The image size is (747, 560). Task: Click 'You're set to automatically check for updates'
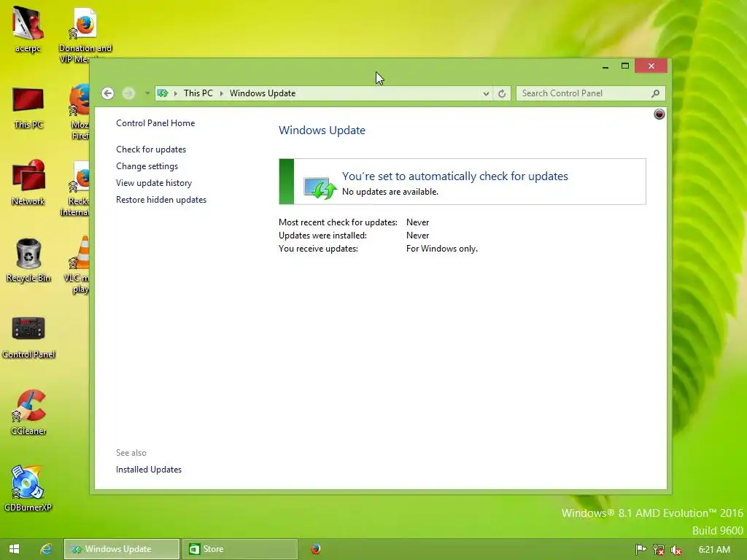pos(455,176)
